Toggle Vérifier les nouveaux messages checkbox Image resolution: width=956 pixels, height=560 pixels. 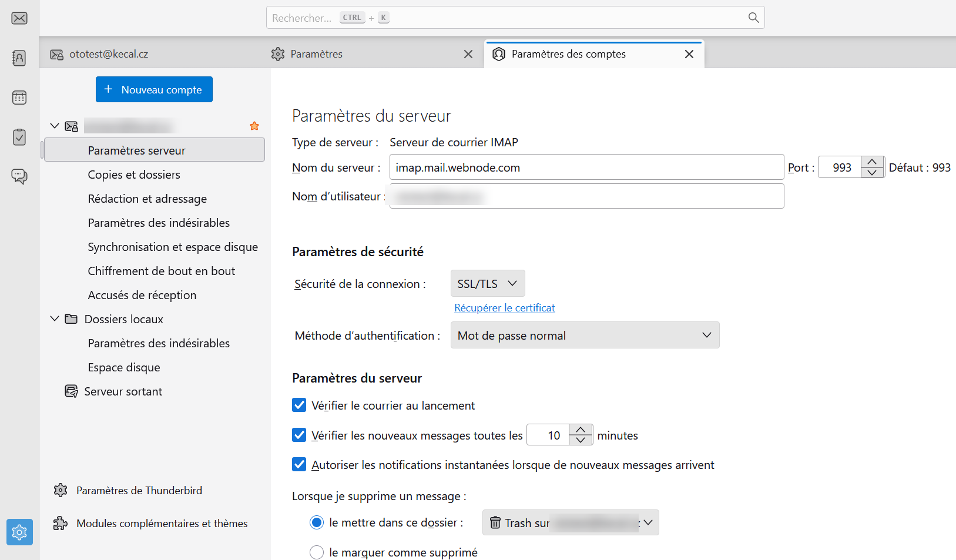[x=299, y=435]
